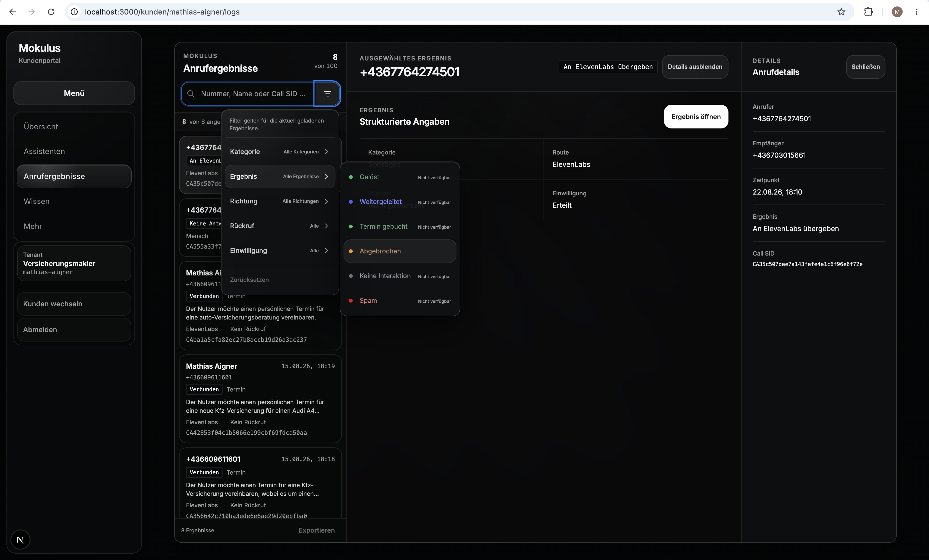This screenshot has height=560, width=929.
Task: Click the Call SID CAba1a5cfa82ec27b8accb19d26a3ac237
Action: point(246,340)
